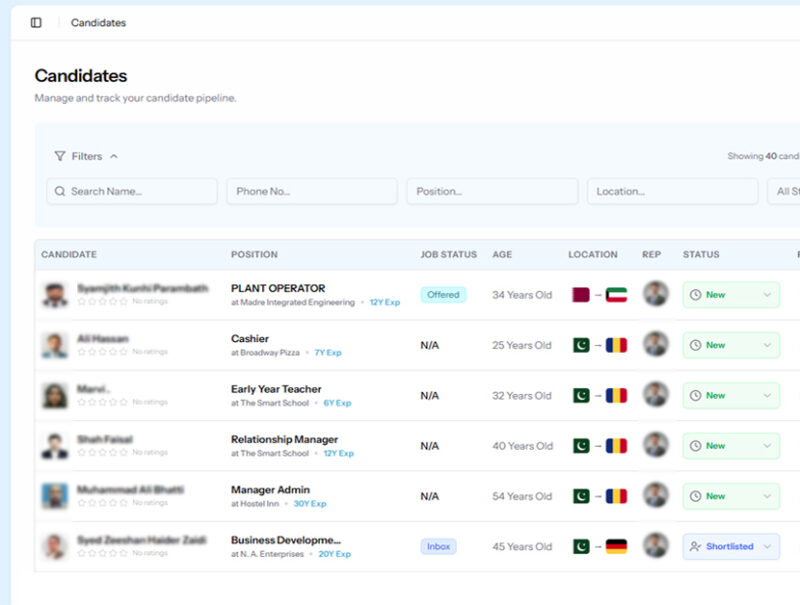
Task: Click the star rating in Cashier row
Action: 102,352
